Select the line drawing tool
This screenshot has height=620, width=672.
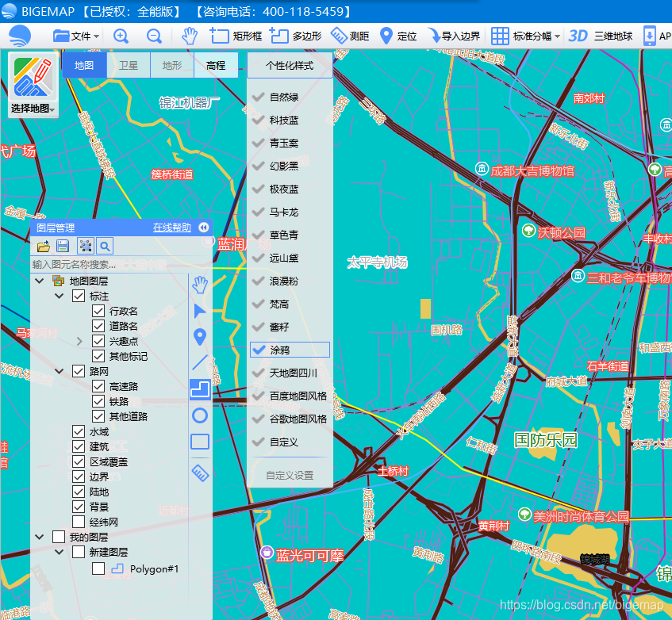[200, 362]
